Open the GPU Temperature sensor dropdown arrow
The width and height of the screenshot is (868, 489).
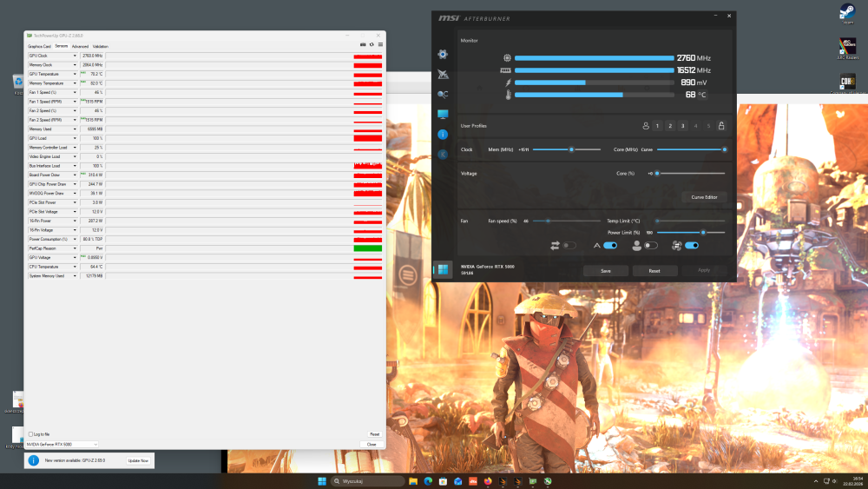(x=75, y=74)
